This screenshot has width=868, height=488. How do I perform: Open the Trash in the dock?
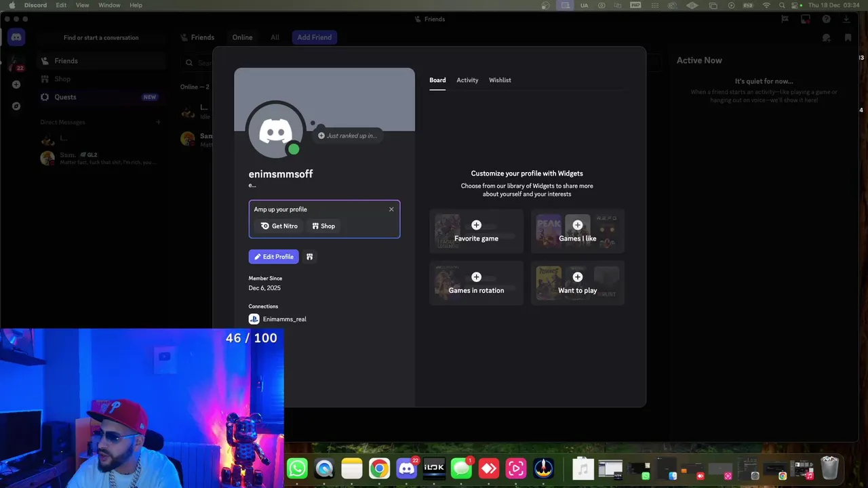click(x=830, y=468)
